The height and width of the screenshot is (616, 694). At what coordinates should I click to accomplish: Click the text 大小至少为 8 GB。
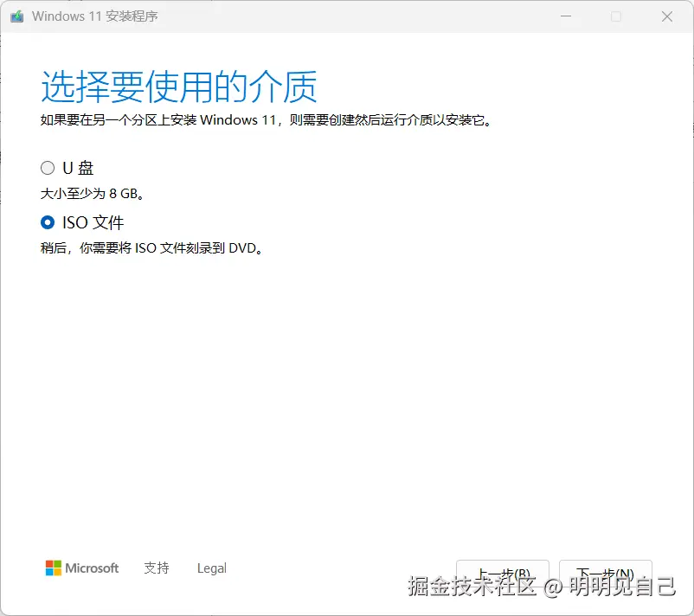(92, 194)
